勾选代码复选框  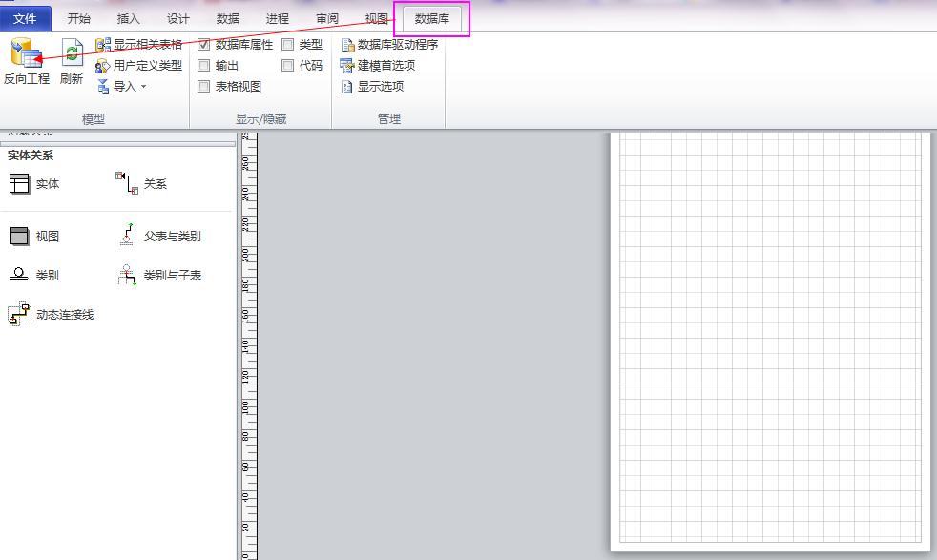tap(288, 65)
